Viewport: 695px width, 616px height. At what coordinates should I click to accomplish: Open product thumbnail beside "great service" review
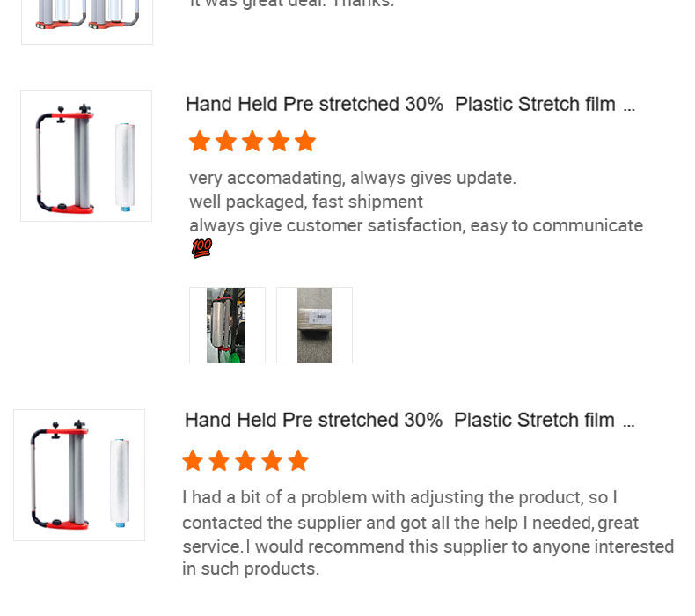[79, 475]
